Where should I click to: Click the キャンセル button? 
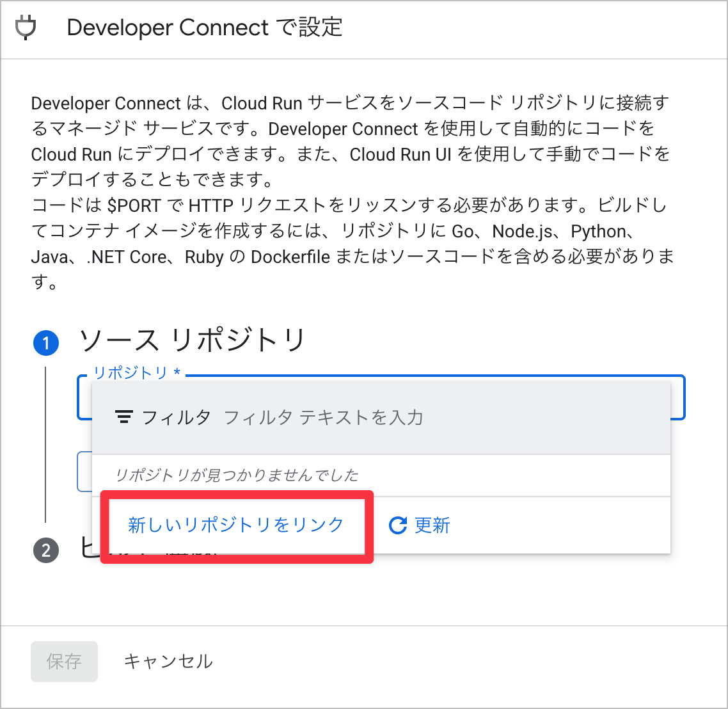[x=168, y=661]
